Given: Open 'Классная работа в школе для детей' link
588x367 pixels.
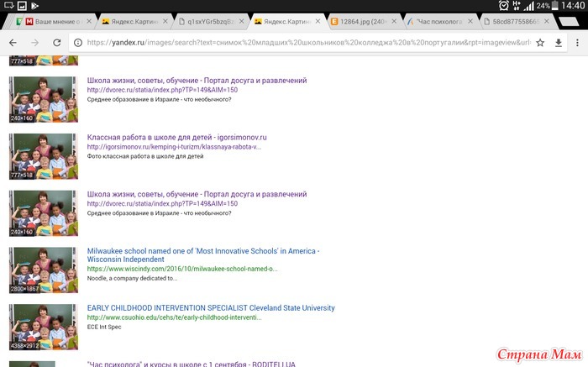Looking at the screenshot, I should (x=176, y=137).
